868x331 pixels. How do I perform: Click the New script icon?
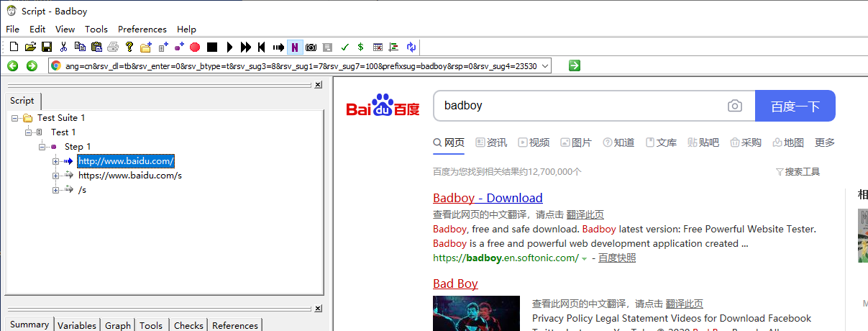coord(14,47)
